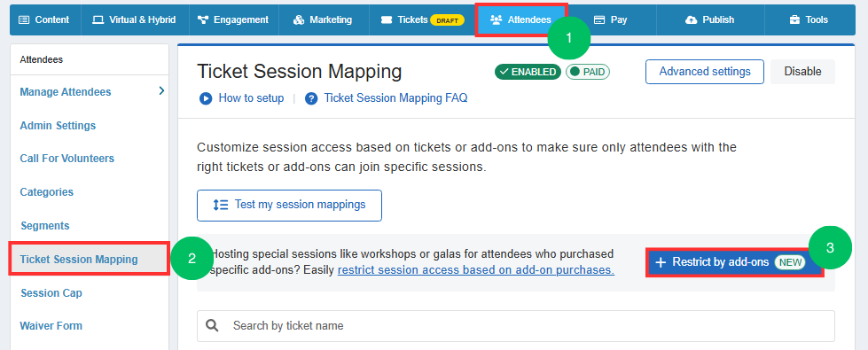Open Session Cap in the sidebar

click(51, 293)
